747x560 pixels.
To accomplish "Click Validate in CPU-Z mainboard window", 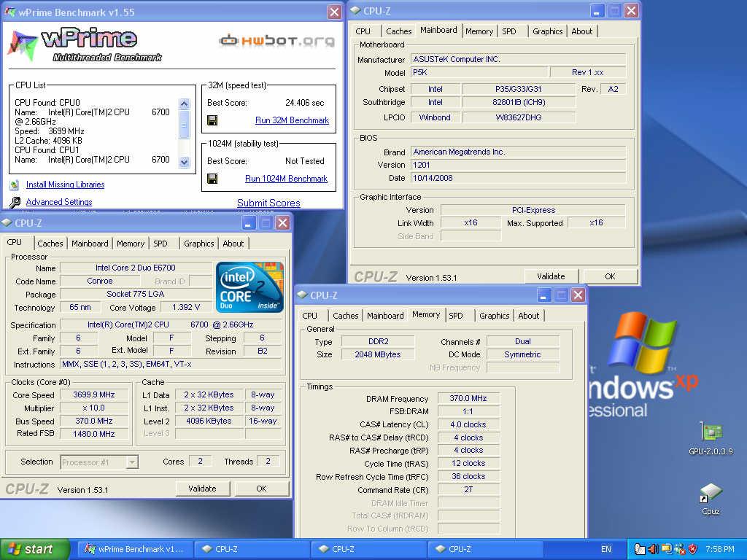I will (x=551, y=276).
